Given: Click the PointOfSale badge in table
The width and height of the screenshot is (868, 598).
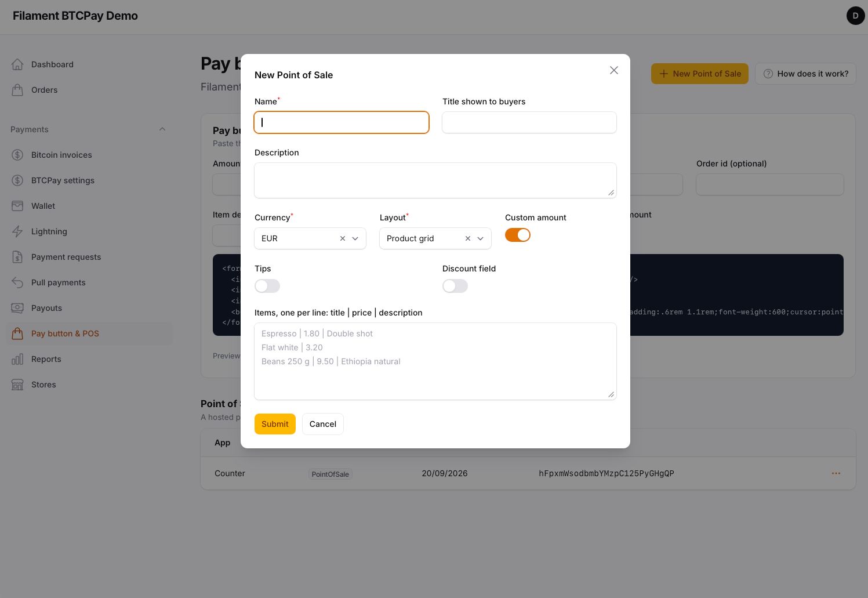Looking at the screenshot, I should click(x=331, y=474).
